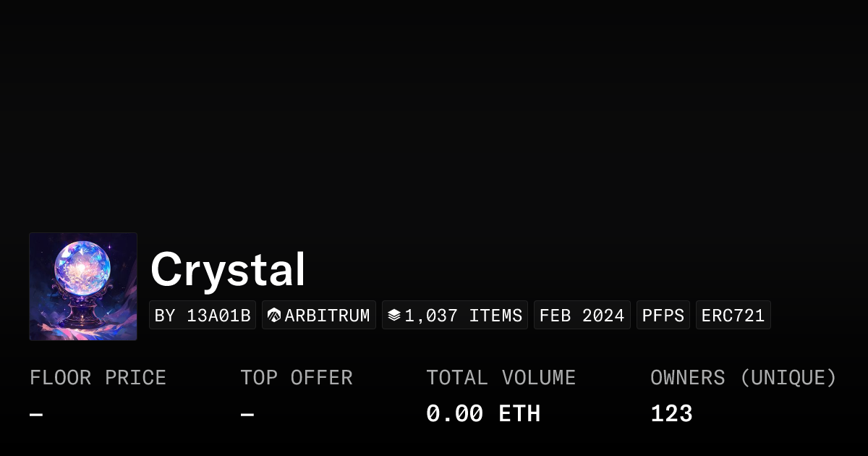Click the ETH currency unit text
This screenshot has width=868, height=456.
coord(519,414)
